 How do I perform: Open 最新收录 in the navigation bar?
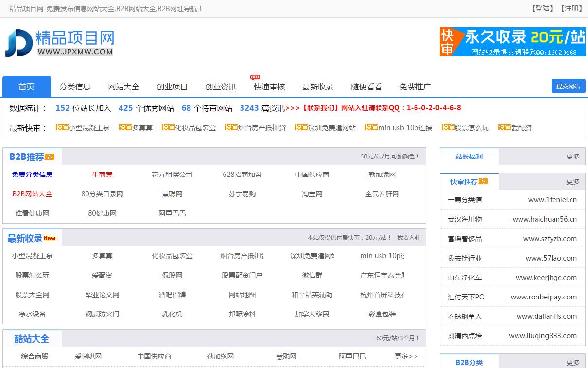[x=318, y=87]
